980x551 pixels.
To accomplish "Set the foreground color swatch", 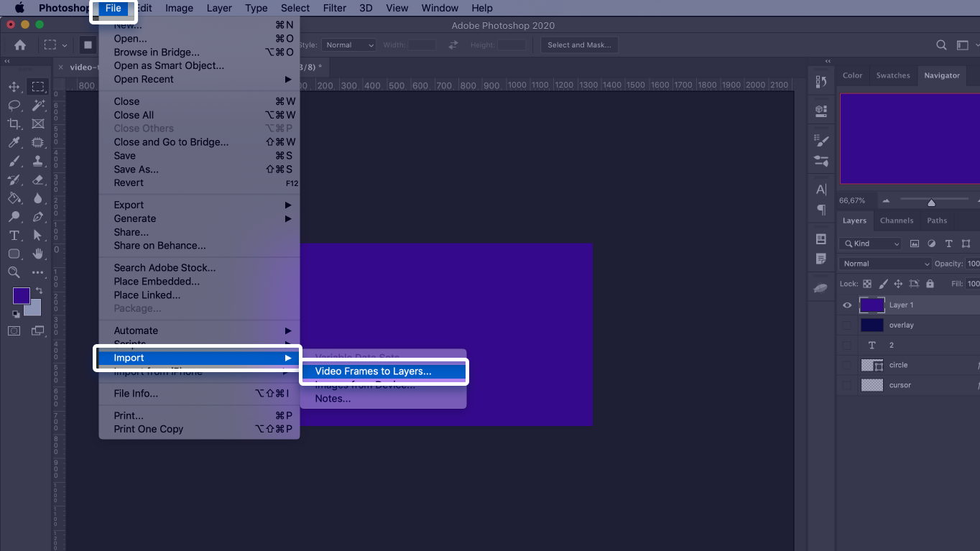I will tap(22, 295).
